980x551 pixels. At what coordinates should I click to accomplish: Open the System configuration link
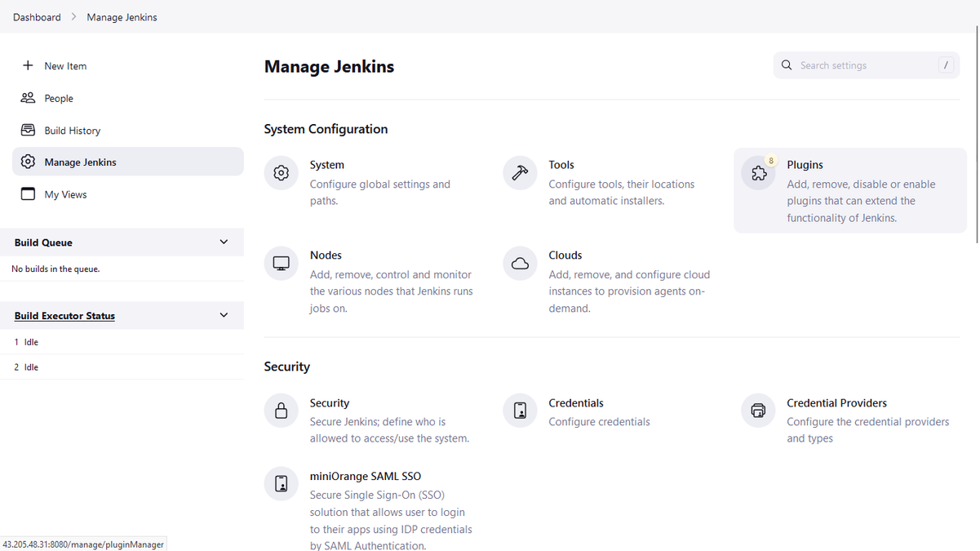pos(327,165)
